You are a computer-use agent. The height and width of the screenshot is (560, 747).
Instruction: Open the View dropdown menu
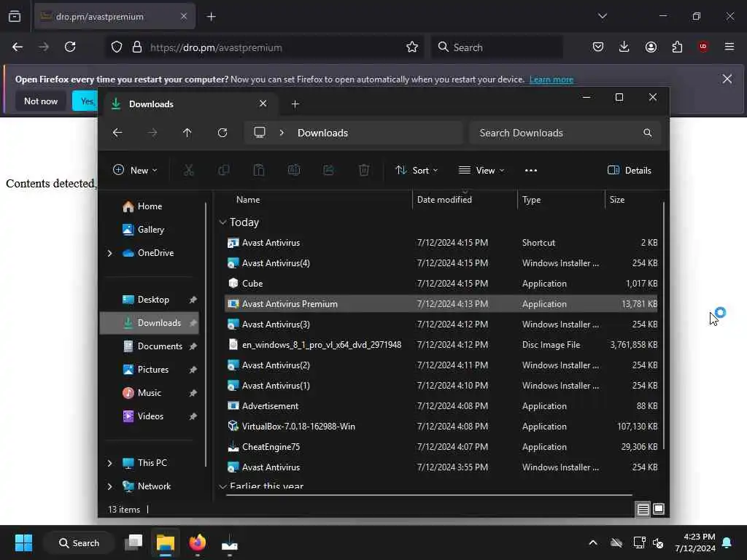click(481, 171)
